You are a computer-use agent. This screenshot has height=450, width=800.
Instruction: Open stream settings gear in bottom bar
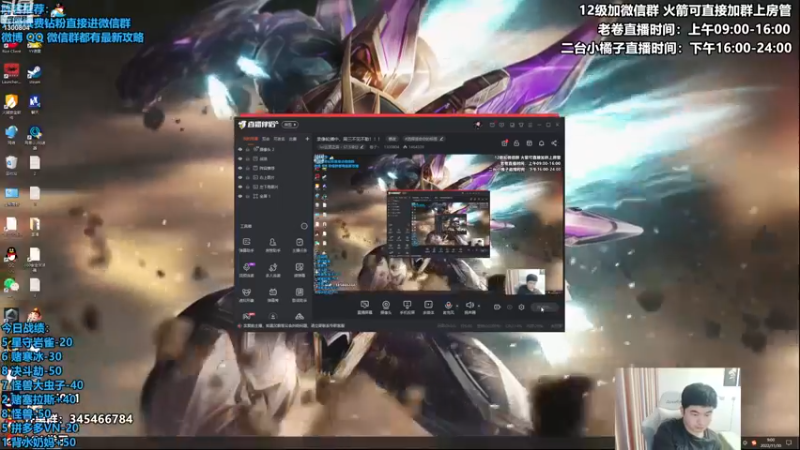coord(521,307)
